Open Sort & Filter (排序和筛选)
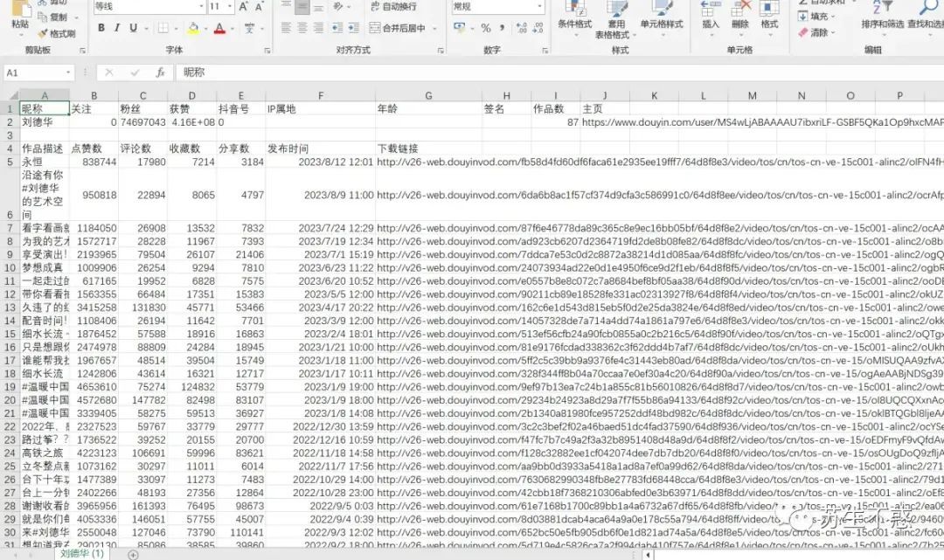Viewport: 944px width, 560px height. click(882, 17)
